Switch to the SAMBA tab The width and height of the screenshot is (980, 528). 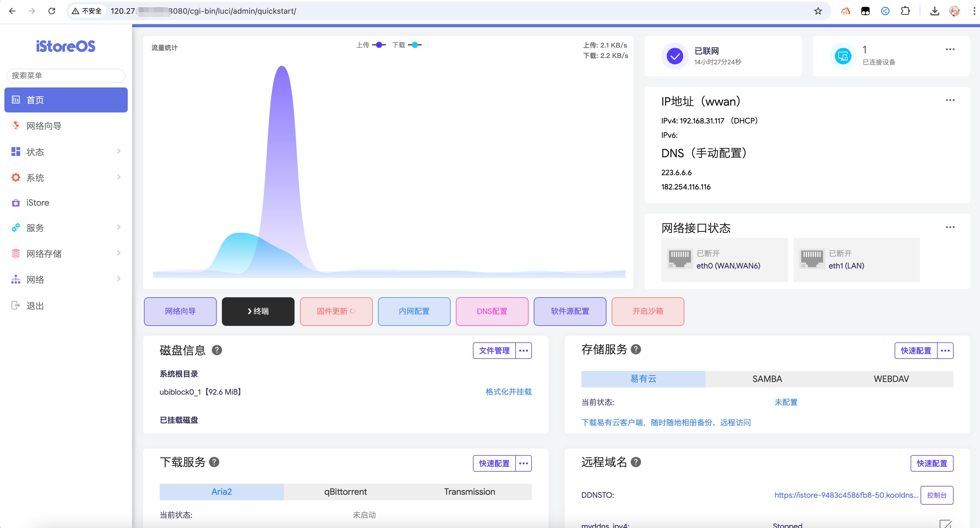coord(767,379)
